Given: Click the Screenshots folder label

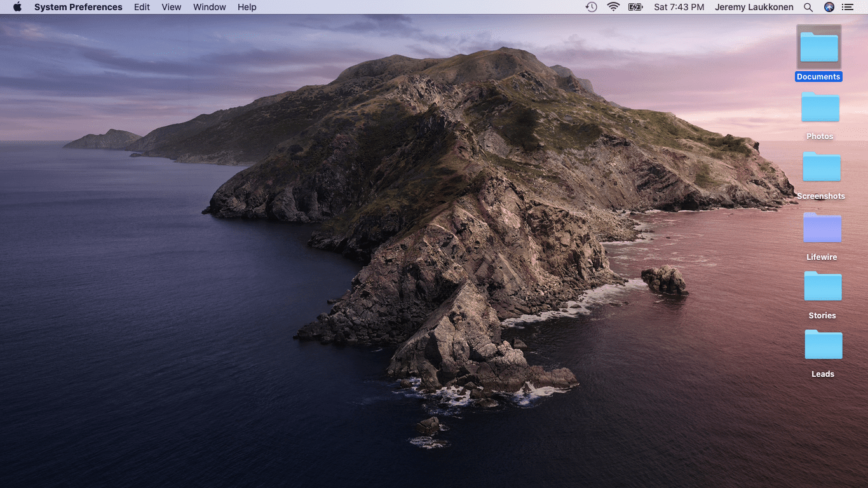Looking at the screenshot, I should coord(821,196).
